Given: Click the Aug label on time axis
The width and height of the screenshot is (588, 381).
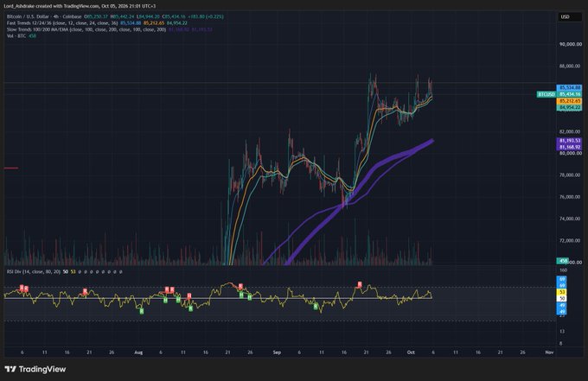Looking at the screenshot, I should 138,352.
